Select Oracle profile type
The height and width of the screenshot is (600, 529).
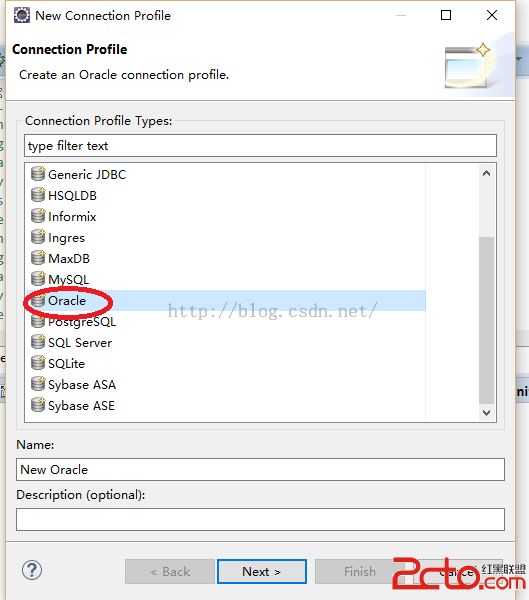(x=67, y=301)
